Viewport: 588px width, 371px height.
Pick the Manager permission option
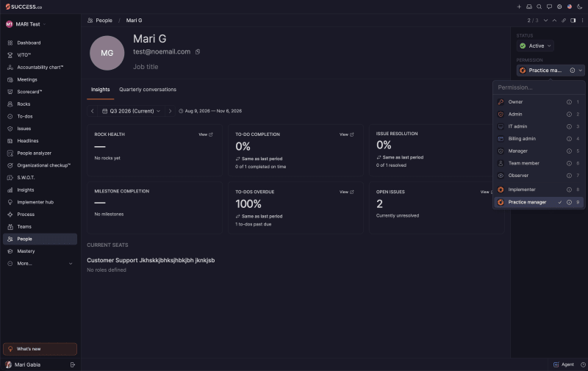pyautogui.click(x=539, y=151)
